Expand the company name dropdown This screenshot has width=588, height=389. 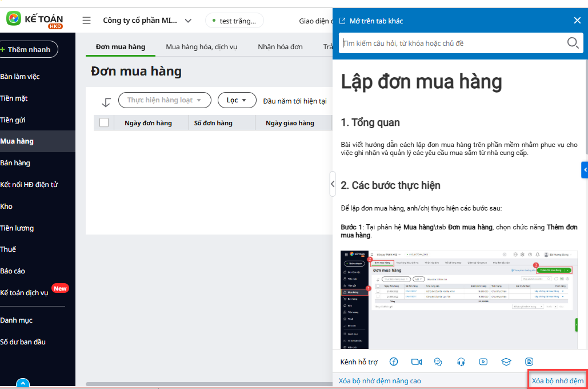pos(187,21)
